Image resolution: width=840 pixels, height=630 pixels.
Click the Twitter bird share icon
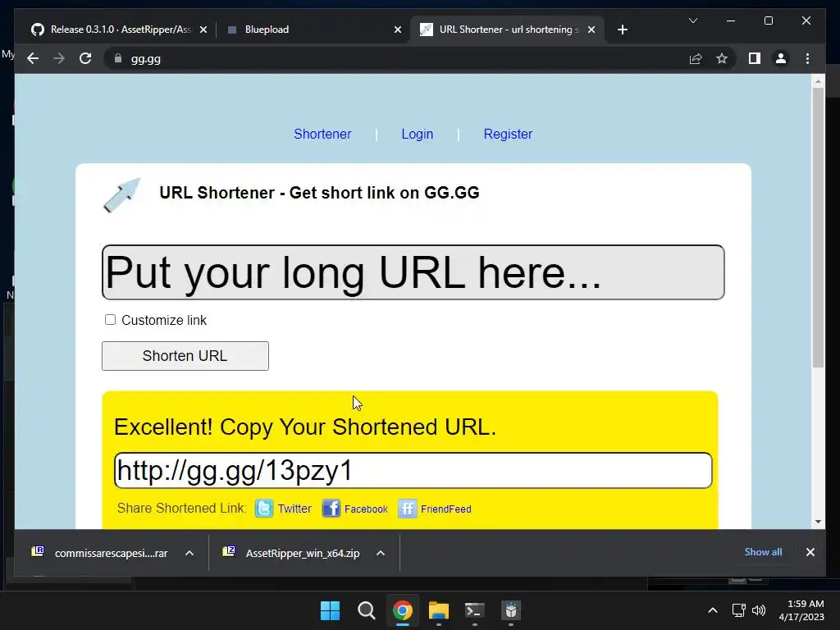click(x=263, y=508)
